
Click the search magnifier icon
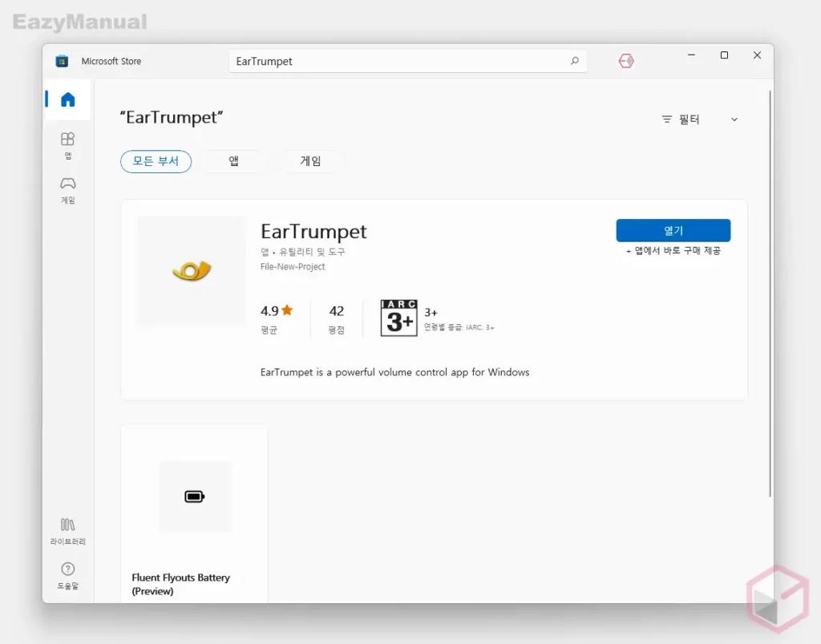(x=574, y=61)
